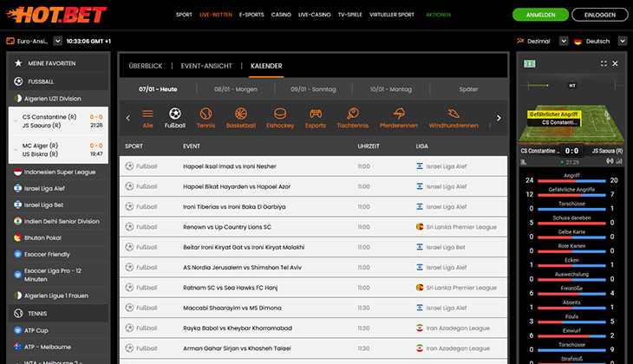The image size is (633, 364).
Task: Open the Sport menu item
Action: tap(184, 15)
